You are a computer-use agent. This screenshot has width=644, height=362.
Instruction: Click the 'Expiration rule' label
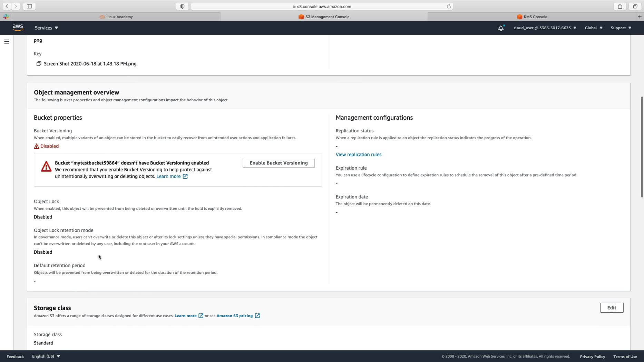(x=351, y=168)
